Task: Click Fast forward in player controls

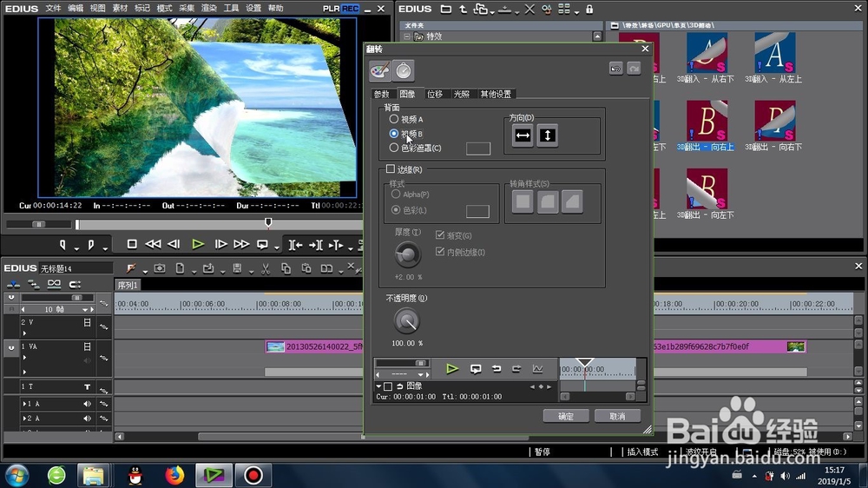Action: (x=241, y=244)
